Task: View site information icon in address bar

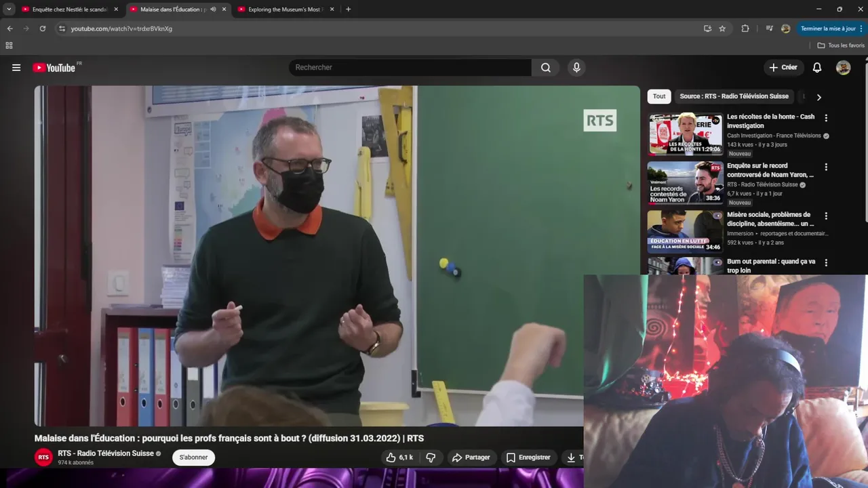Action: (62, 28)
